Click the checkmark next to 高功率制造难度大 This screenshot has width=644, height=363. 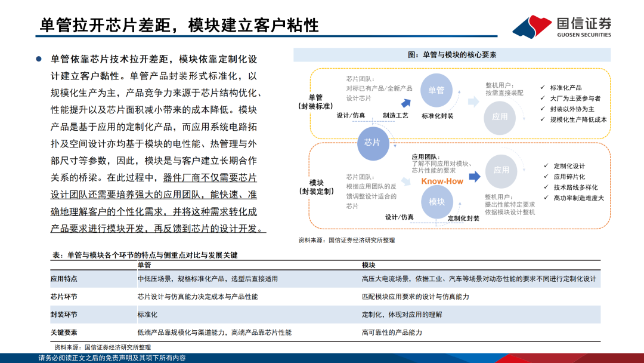click(x=546, y=198)
